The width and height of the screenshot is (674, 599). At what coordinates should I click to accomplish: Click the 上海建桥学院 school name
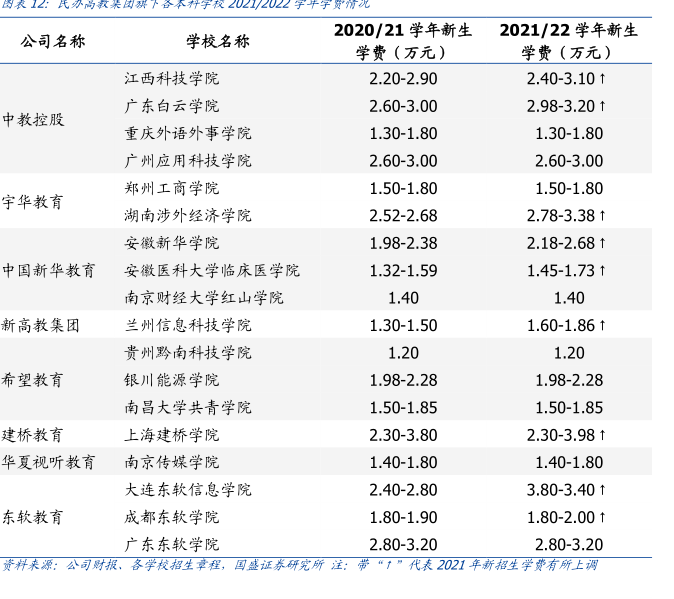pyautogui.click(x=172, y=436)
